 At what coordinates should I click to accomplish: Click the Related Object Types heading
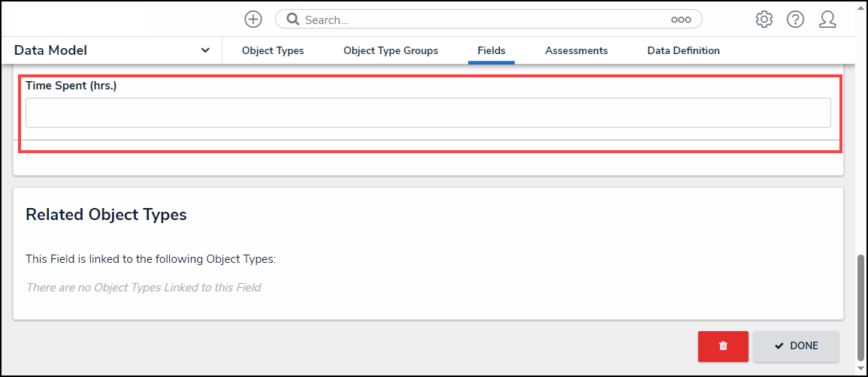(x=106, y=215)
